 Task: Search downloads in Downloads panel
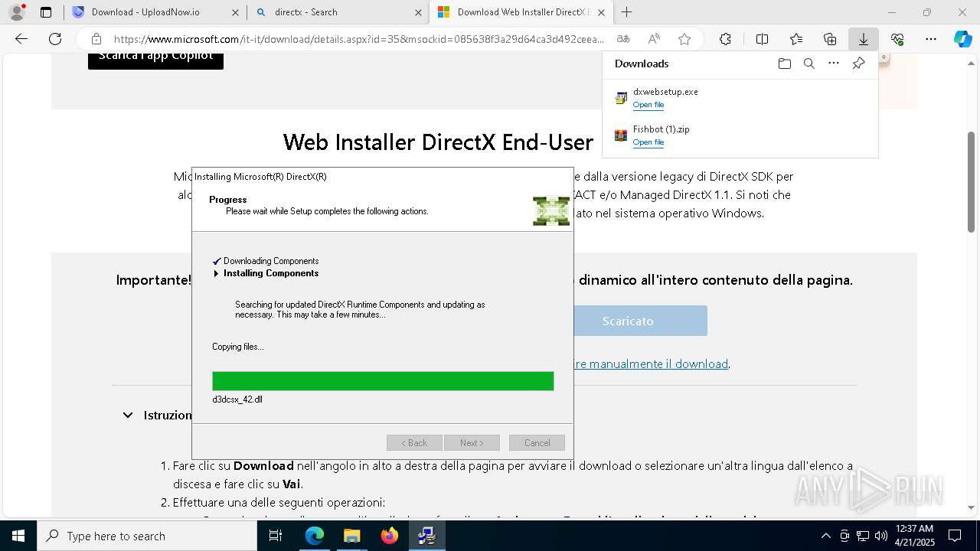click(x=808, y=64)
